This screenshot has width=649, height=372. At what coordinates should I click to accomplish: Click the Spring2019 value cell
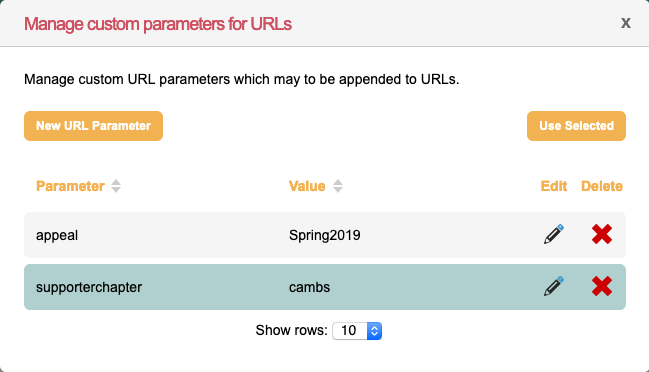point(324,235)
